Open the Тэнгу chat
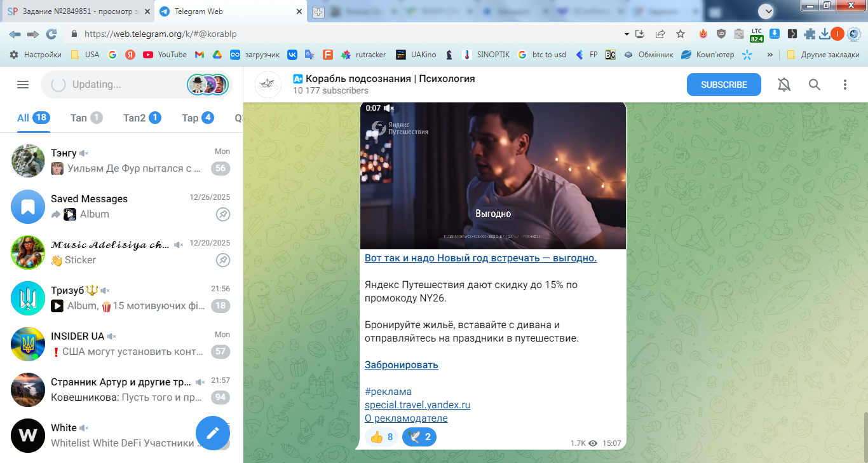Viewport: 868px width, 463px height. tap(121, 160)
